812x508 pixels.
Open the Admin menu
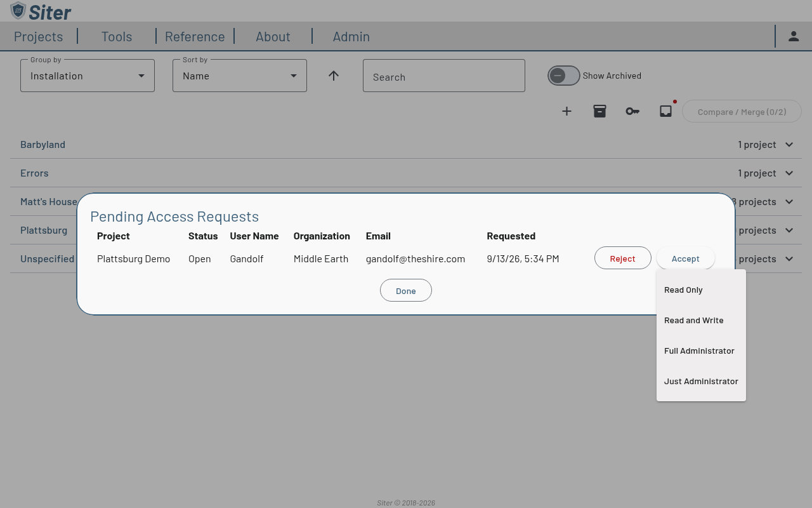(351, 36)
